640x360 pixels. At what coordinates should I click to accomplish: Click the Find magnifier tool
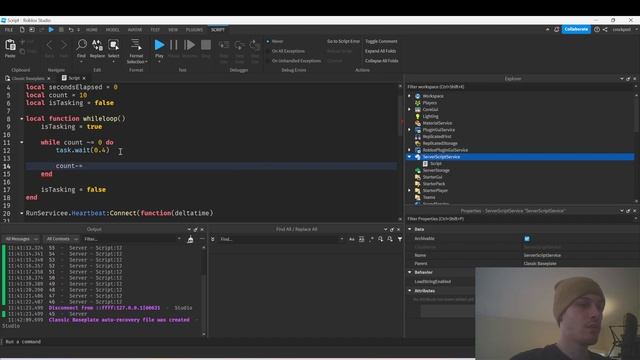point(81,46)
